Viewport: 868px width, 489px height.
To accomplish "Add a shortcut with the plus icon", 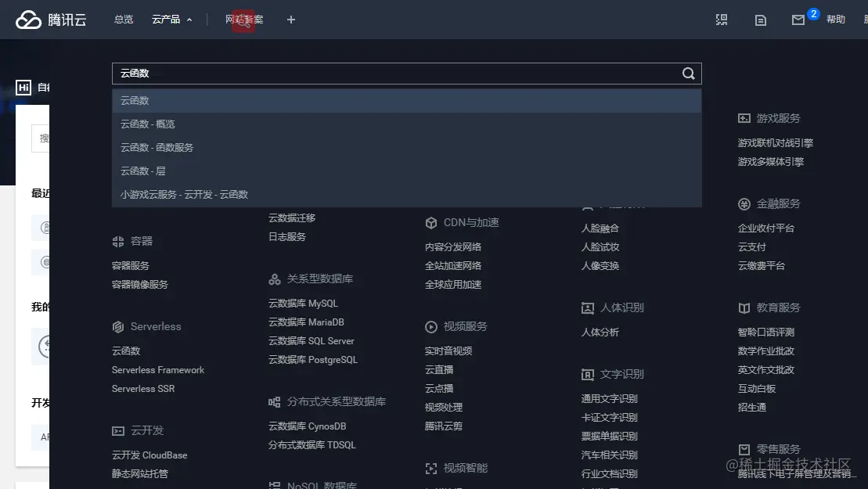I will (x=291, y=20).
